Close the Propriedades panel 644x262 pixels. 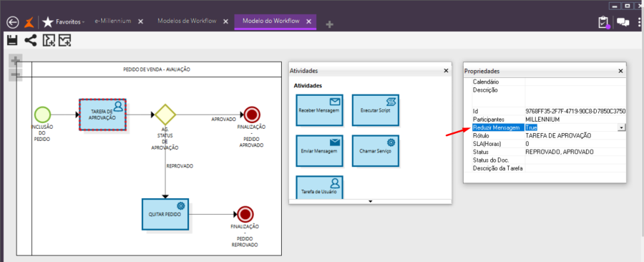point(620,71)
